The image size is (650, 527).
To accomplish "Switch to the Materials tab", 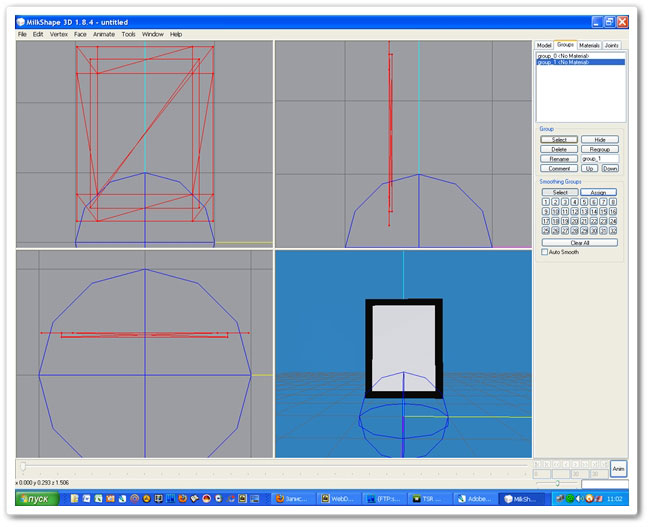I will pyautogui.click(x=589, y=45).
